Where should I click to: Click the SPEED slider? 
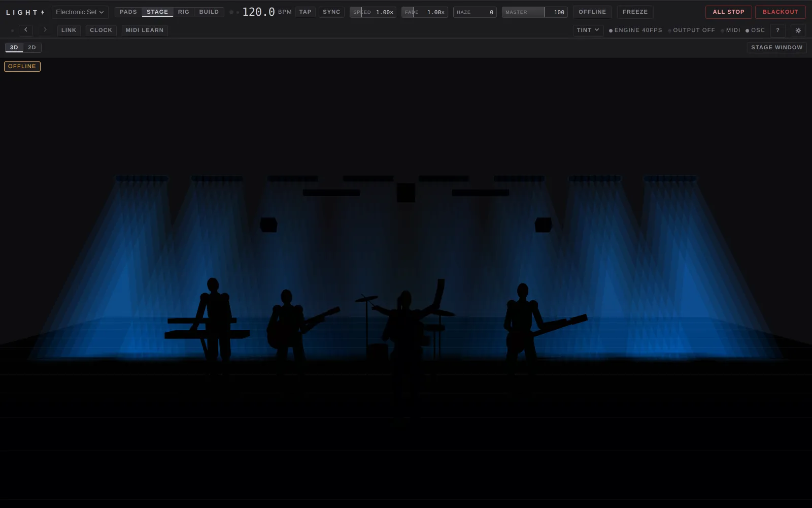[x=373, y=12]
